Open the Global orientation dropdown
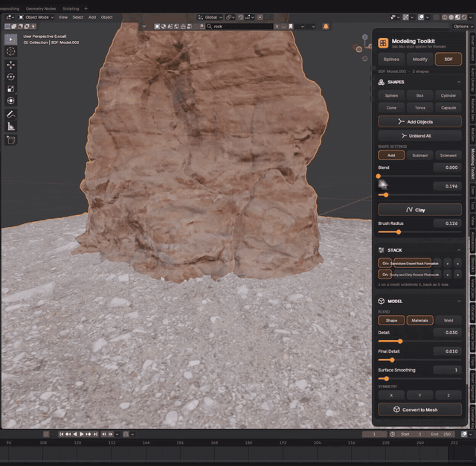The width and height of the screenshot is (476, 466). click(210, 17)
